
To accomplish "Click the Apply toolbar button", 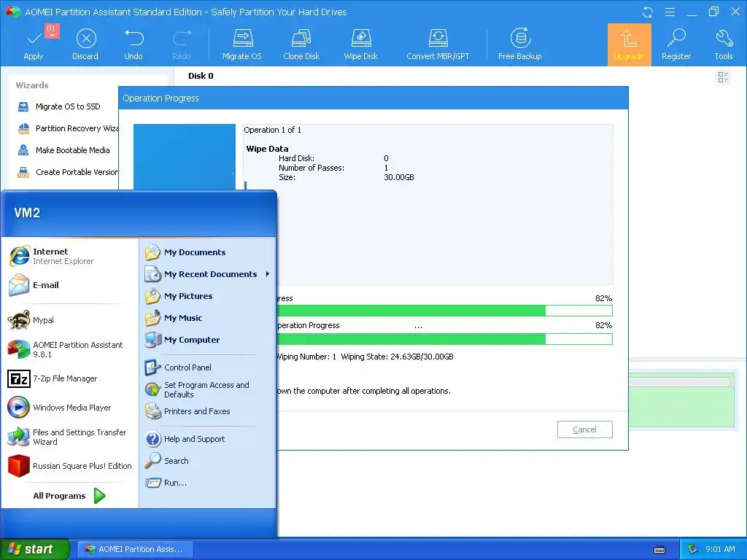I will click(34, 44).
